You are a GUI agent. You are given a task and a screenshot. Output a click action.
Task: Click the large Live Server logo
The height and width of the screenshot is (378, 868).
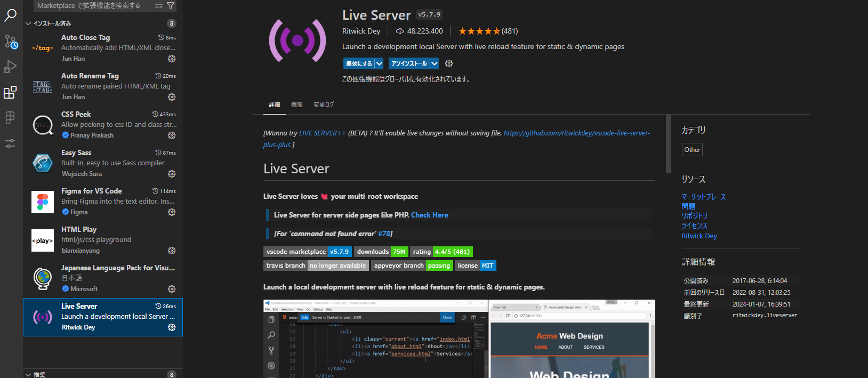point(298,40)
